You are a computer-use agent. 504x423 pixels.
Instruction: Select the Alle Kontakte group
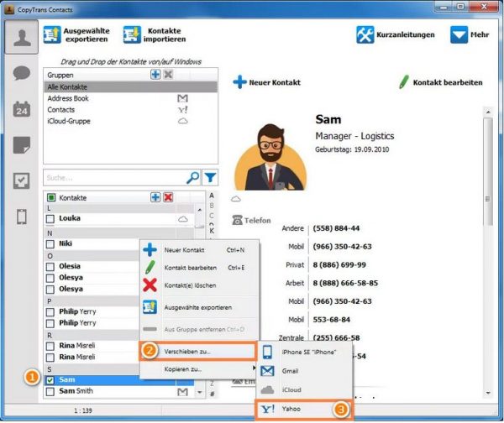130,87
